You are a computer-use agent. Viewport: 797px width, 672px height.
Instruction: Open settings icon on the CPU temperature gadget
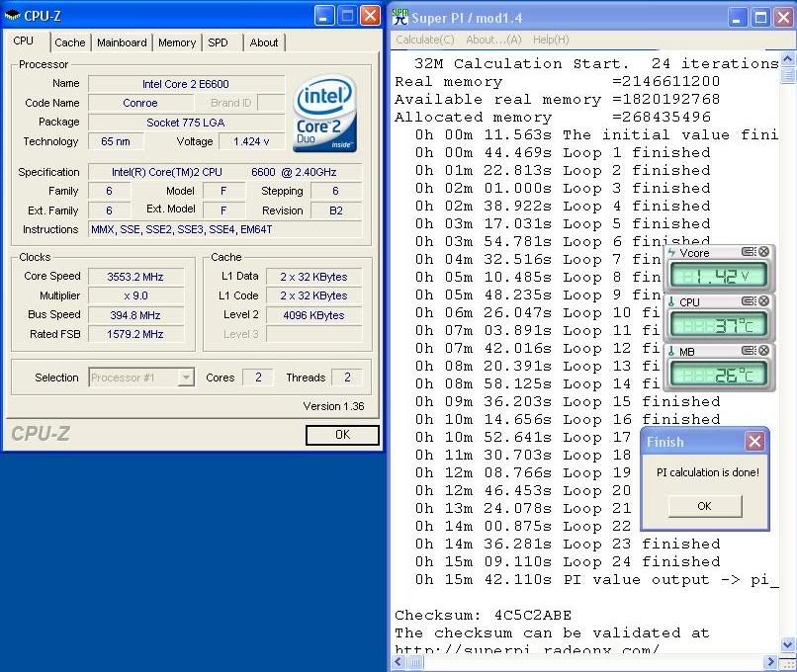pyautogui.click(x=748, y=301)
